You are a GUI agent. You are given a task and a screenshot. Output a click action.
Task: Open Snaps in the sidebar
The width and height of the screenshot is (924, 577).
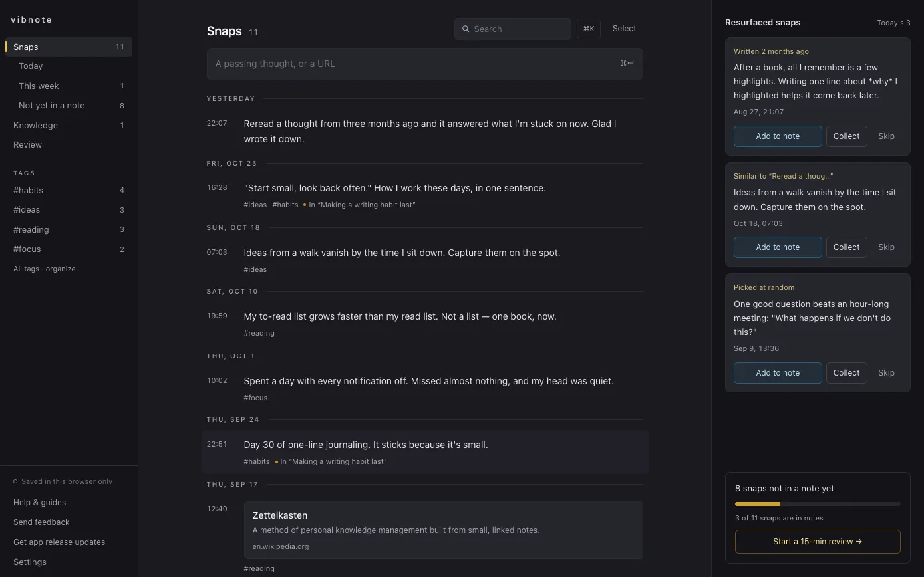(x=69, y=47)
